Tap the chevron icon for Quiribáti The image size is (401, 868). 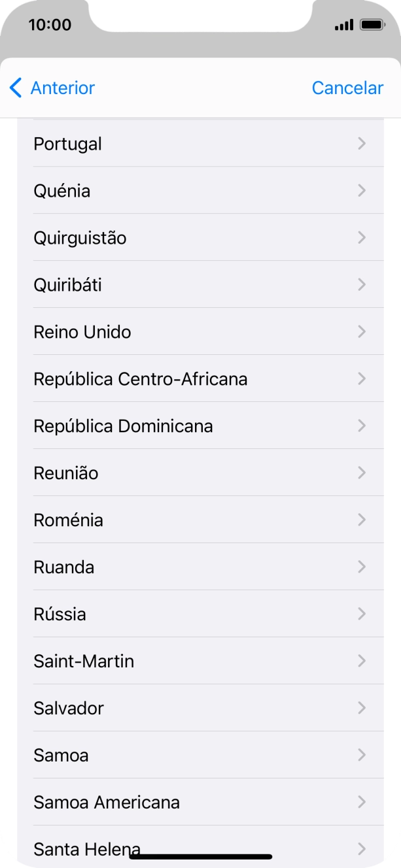click(362, 285)
